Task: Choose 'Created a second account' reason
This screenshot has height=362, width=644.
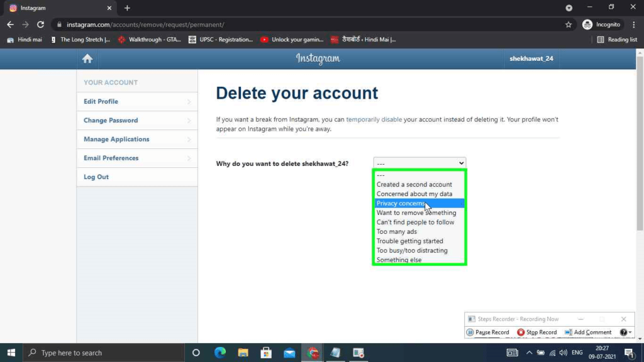Action: point(419,185)
